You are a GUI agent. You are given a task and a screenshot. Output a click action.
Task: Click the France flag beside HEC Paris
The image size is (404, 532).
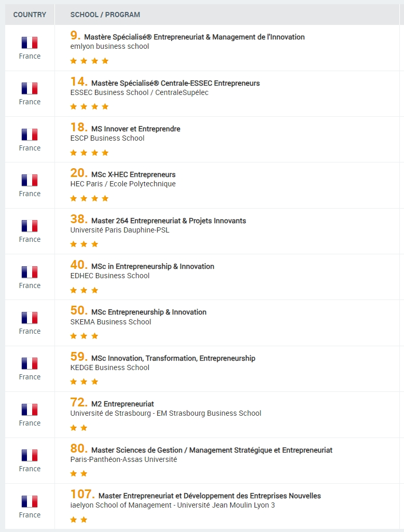30,180
